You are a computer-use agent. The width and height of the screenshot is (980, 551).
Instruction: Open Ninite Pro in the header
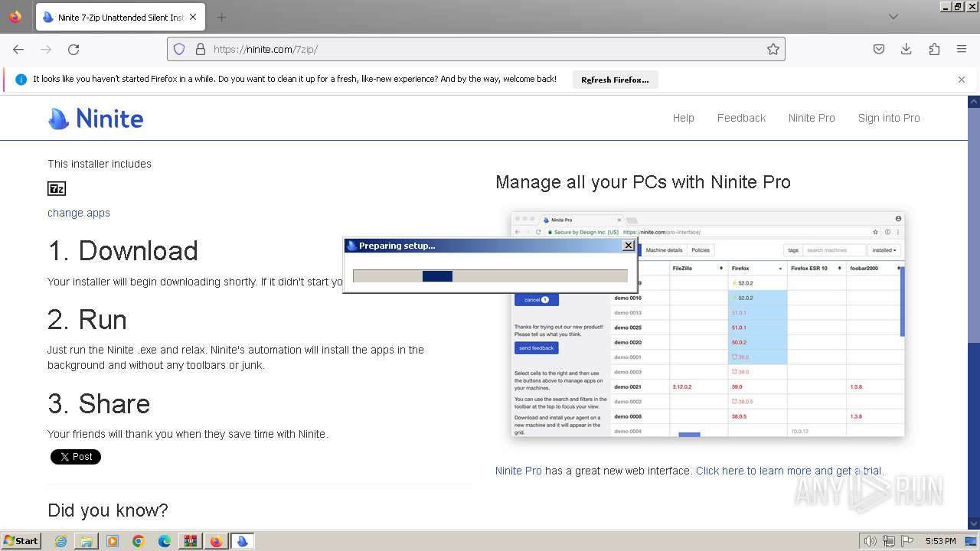(x=812, y=118)
